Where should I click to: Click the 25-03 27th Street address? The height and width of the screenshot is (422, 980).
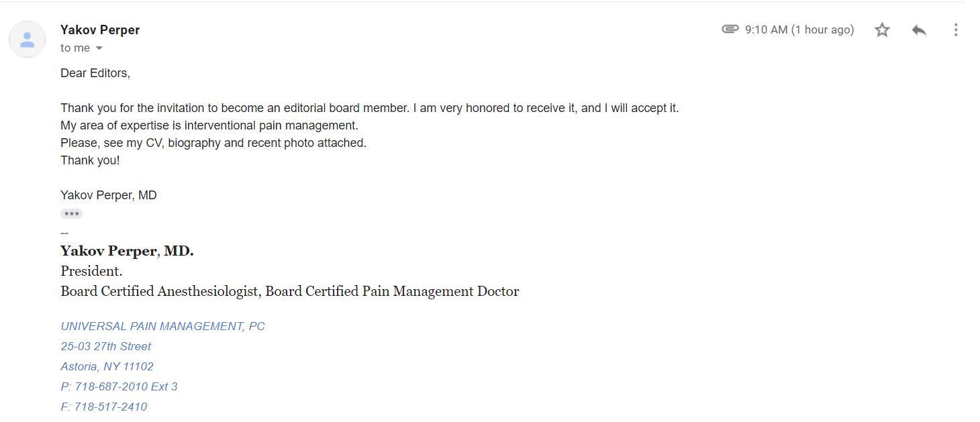click(106, 346)
